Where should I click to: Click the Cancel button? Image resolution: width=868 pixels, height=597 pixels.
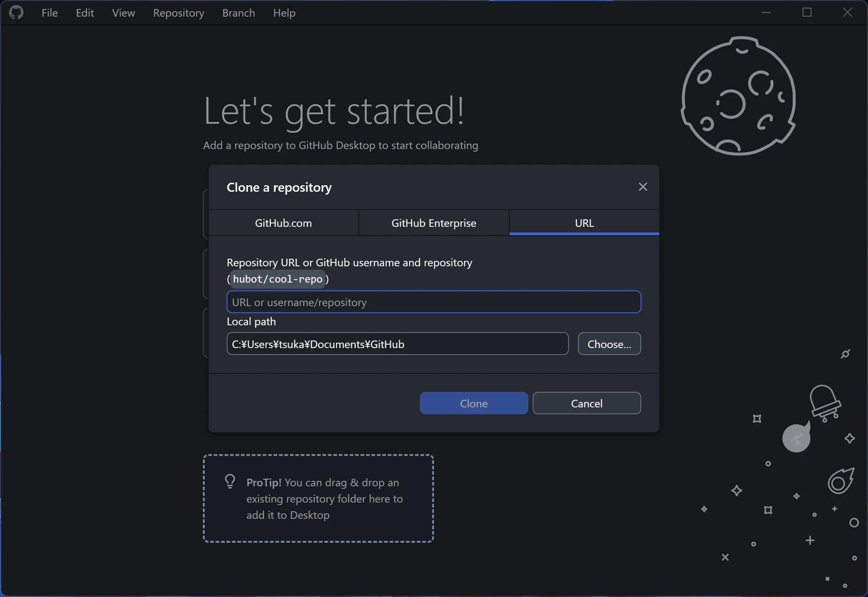point(587,403)
